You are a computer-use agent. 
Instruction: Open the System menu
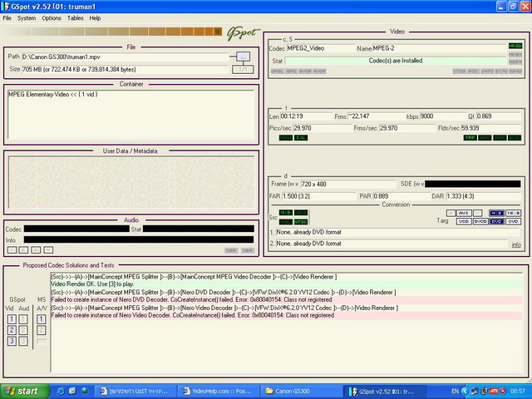pyautogui.click(x=27, y=18)
